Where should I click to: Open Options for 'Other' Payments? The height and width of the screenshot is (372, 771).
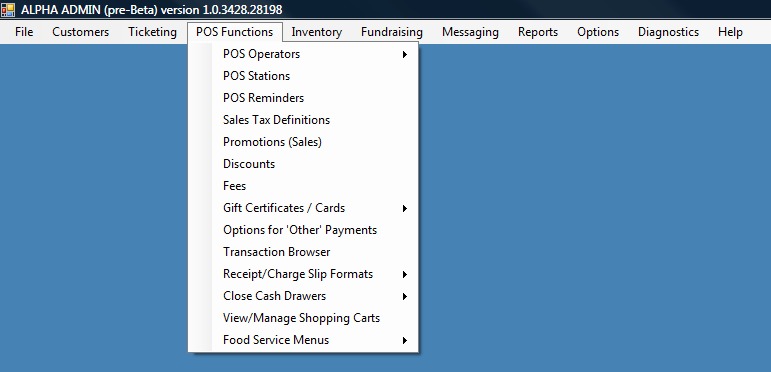pyautogui.click(x=303, y=230)
